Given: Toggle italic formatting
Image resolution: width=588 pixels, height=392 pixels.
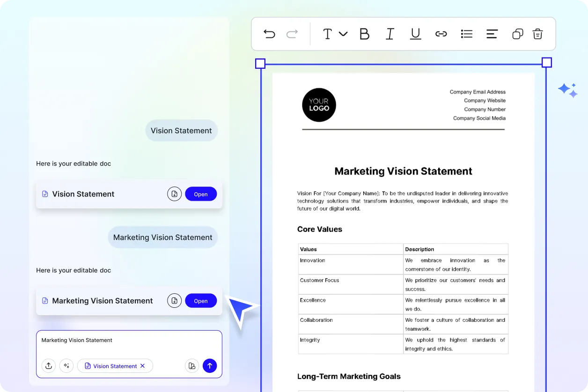Looking at the screenshot, I should [390, 34].
